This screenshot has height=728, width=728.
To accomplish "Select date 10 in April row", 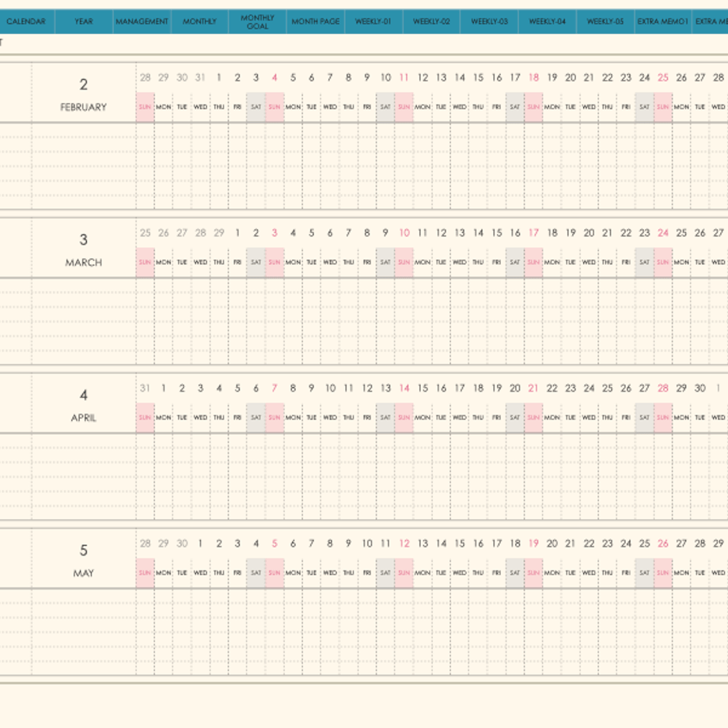I will click(330, 389).
